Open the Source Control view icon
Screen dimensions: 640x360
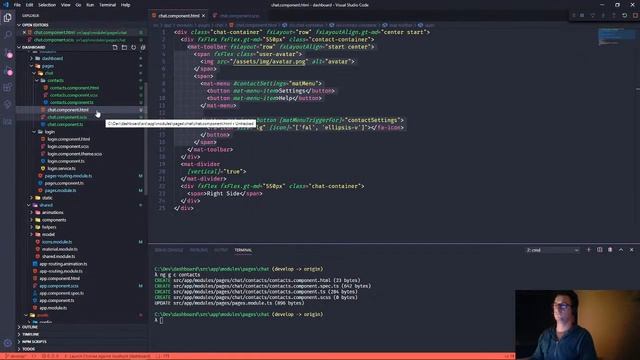(7, 53)
